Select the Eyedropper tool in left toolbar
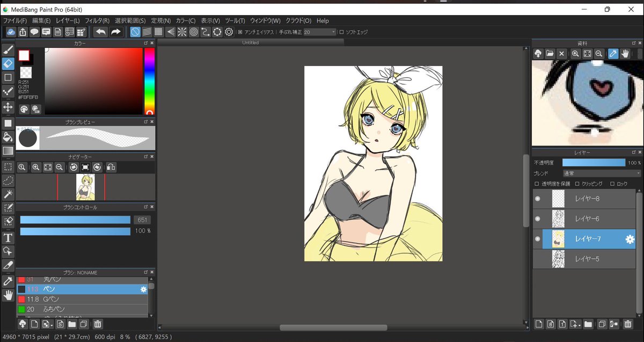The height and width of the screenshot is (342, 644). [x=8, y=281]
